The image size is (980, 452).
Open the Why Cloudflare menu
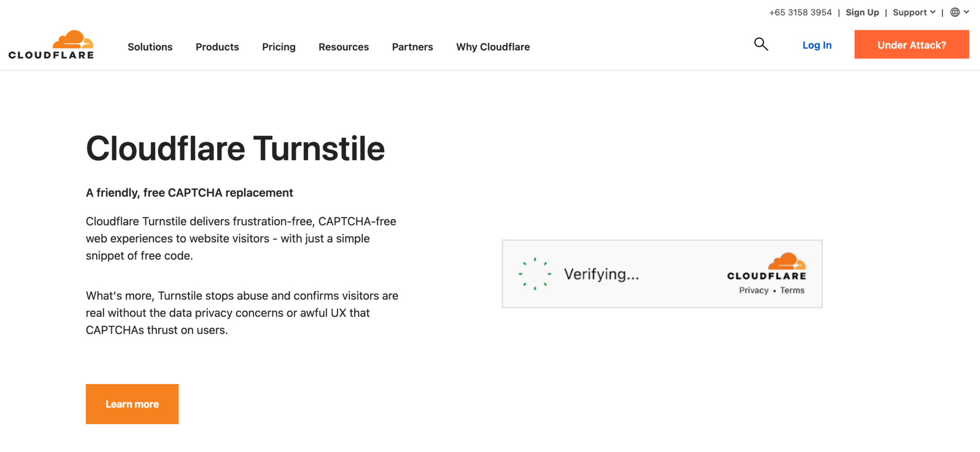(493, 47)
